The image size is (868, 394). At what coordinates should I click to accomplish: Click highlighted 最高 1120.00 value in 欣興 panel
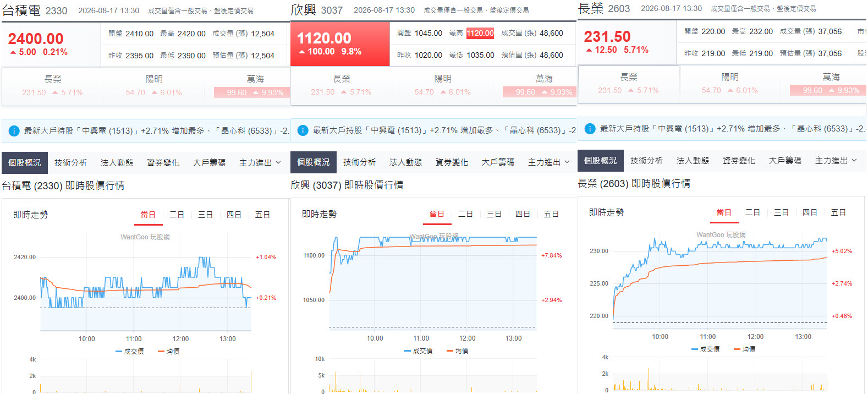tap(480, 33)
